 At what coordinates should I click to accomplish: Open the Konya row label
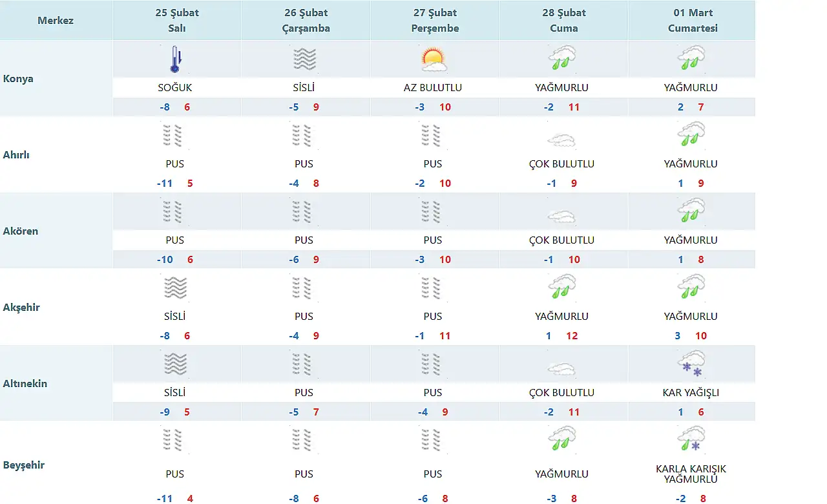point(18,79)
